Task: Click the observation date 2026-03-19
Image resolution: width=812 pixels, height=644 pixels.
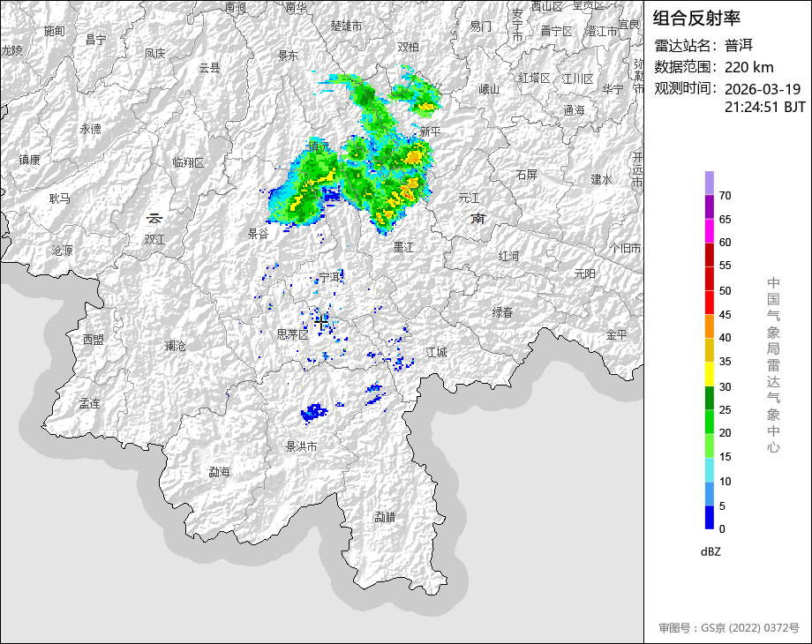Action: 762,89
